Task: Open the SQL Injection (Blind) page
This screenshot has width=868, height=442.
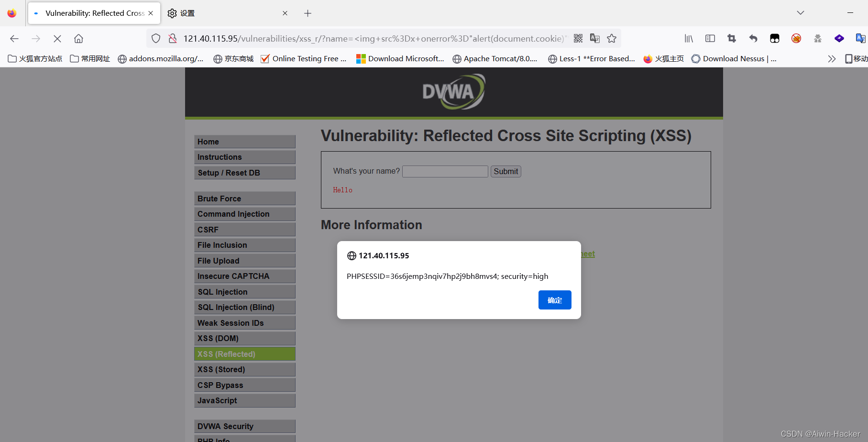Action: pyautogui.click(x=245, y=307)
